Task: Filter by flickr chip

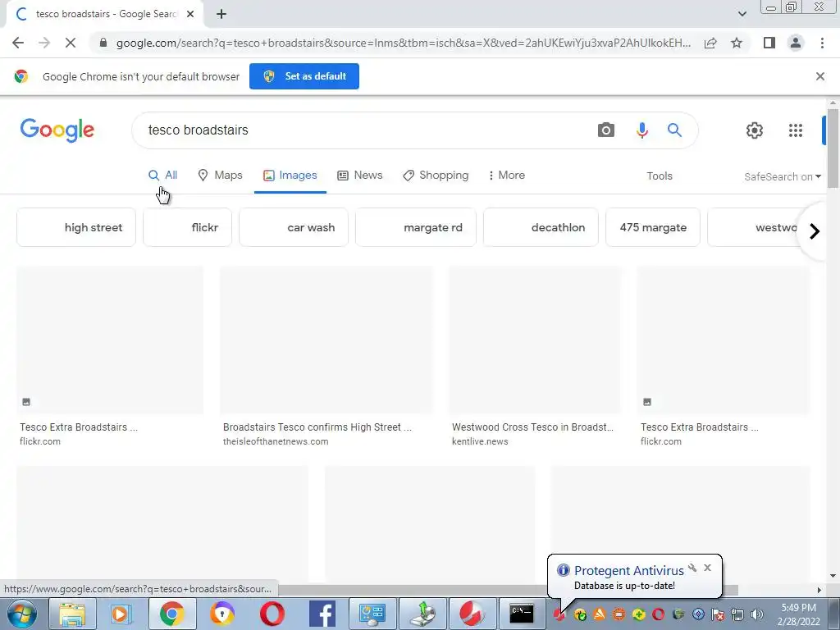Action: click(188, 227)
